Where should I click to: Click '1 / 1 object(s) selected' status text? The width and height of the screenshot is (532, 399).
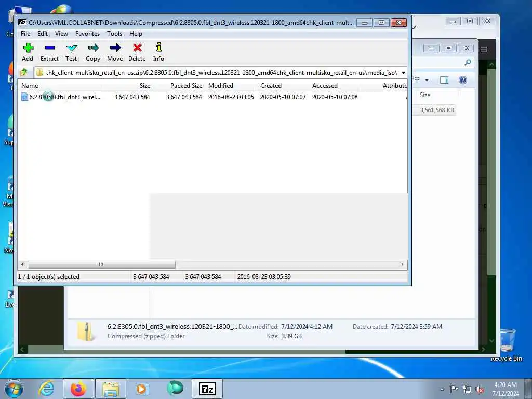click(48, 277)
